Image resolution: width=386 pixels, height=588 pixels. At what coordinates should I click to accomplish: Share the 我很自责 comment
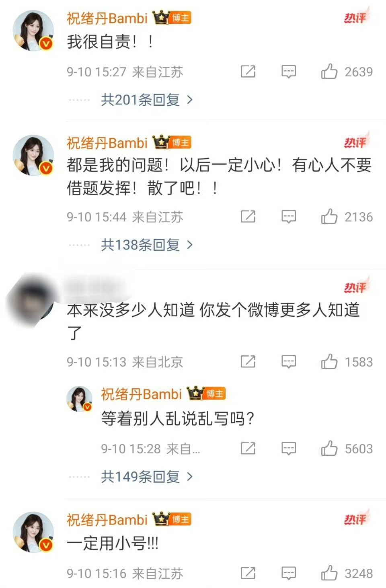248,72
